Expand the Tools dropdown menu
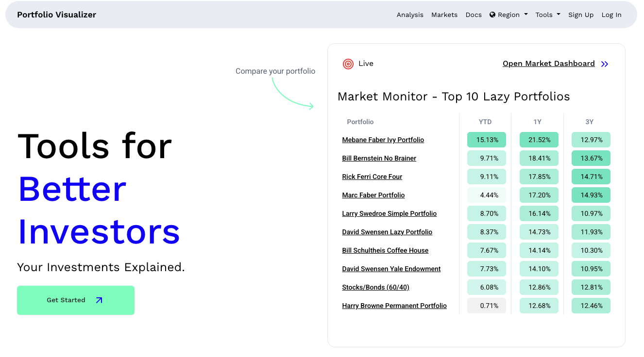Viewport: 644px width, 357px height. point(548,15)
